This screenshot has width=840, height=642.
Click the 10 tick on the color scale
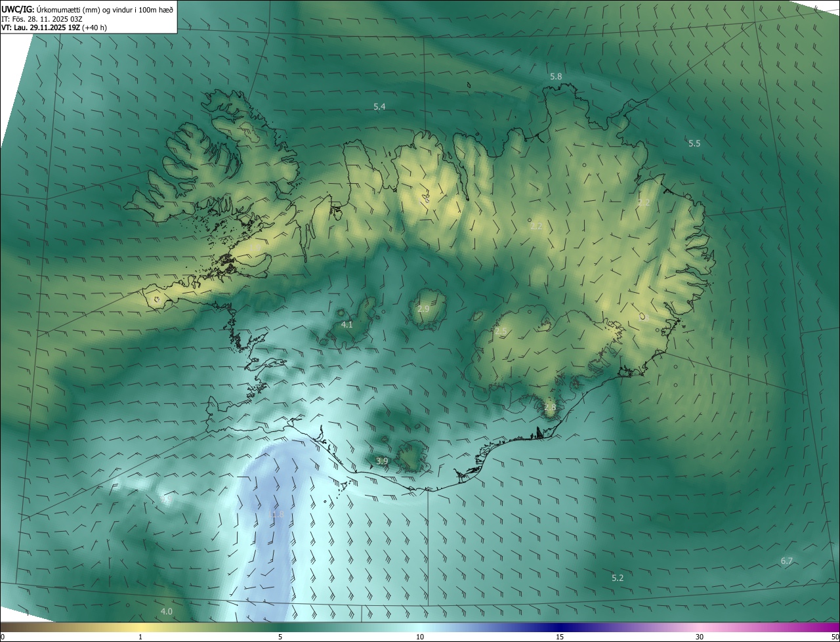pyautogui.click(x=420, y=637)
